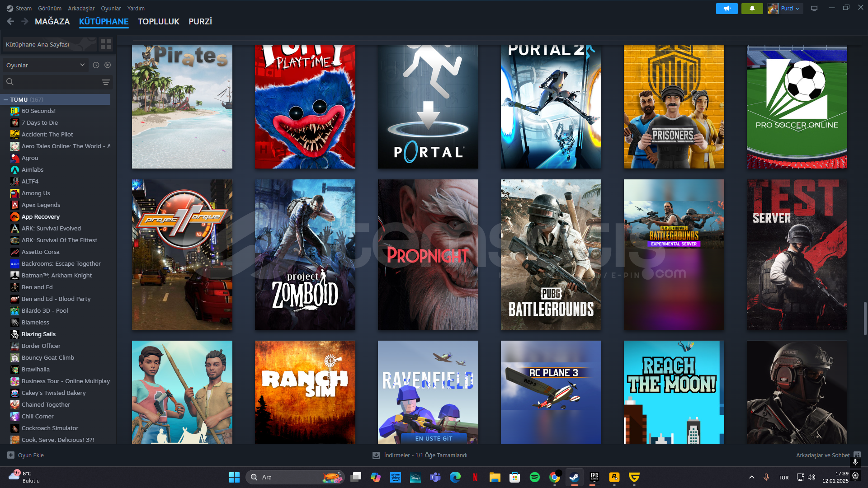Open Rockstar Games Launcher from taskbar

point(614,477)
